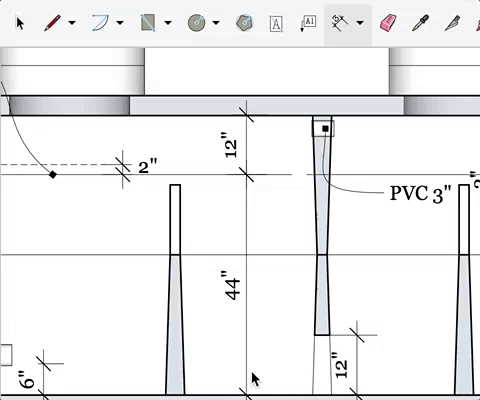Viewport: 480px width, 400px height.
Task: Pick the Style eyedropper tool
Action: (x=420, y=23)
